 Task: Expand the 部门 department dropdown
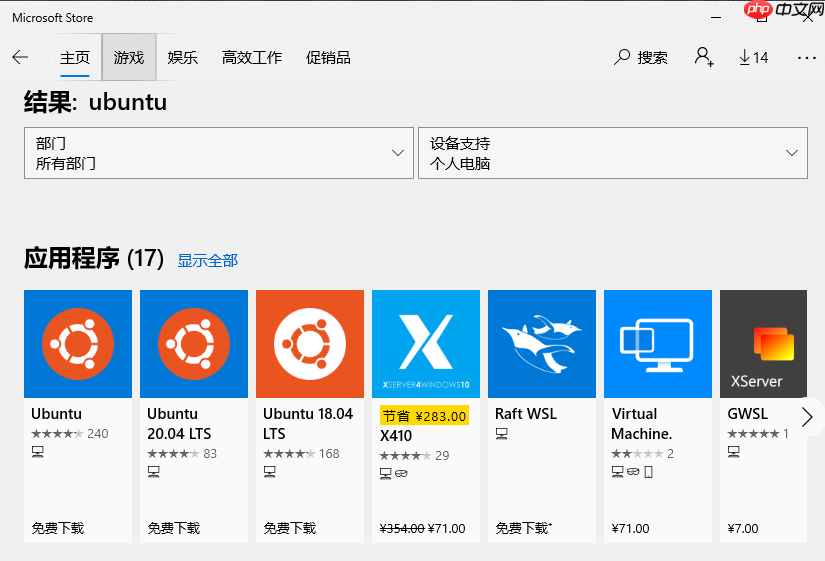219,153
